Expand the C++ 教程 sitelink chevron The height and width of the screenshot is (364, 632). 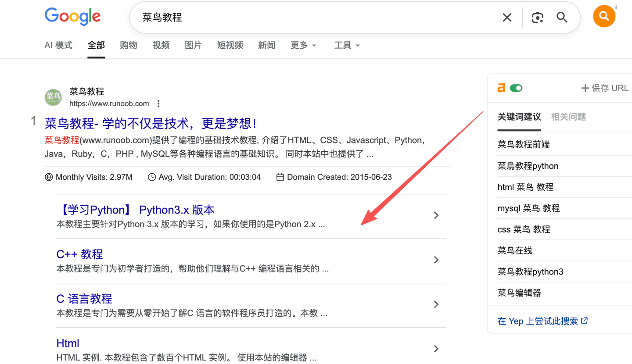pos(436,260)
